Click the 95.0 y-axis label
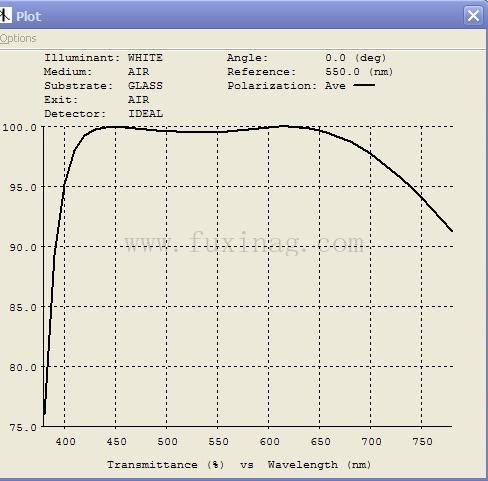This screenshot has height=481, width=488. click(23, 188)
